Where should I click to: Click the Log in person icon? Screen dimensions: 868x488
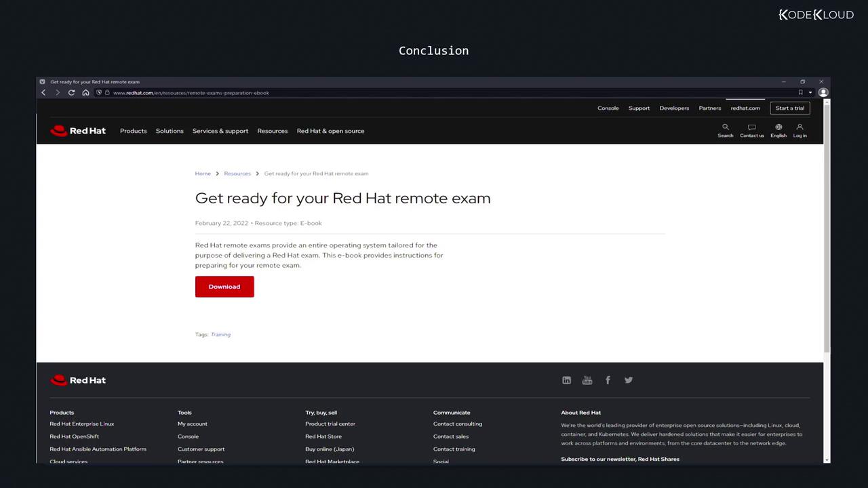pyautogui.click(x=800, y=127)
